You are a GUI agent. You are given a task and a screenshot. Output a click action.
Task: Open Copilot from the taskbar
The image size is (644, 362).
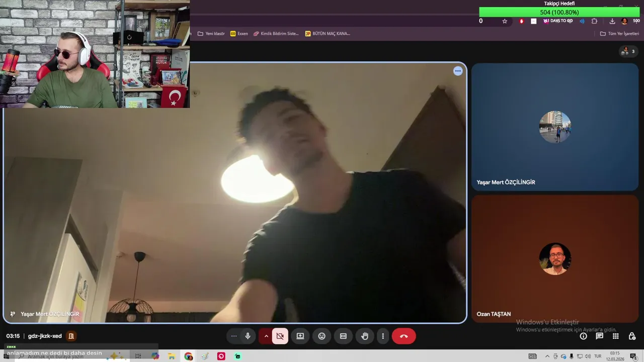click(155, 356)
